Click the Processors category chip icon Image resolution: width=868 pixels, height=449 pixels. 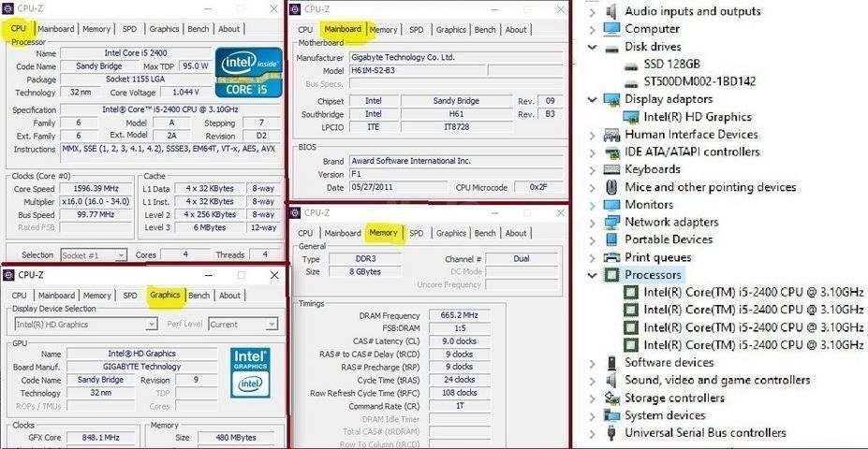[611, 274]
